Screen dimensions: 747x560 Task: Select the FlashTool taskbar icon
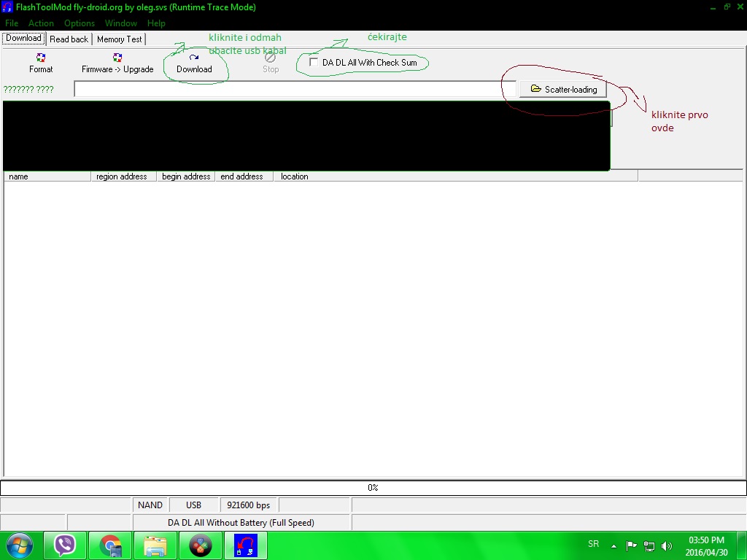(246, 545)
